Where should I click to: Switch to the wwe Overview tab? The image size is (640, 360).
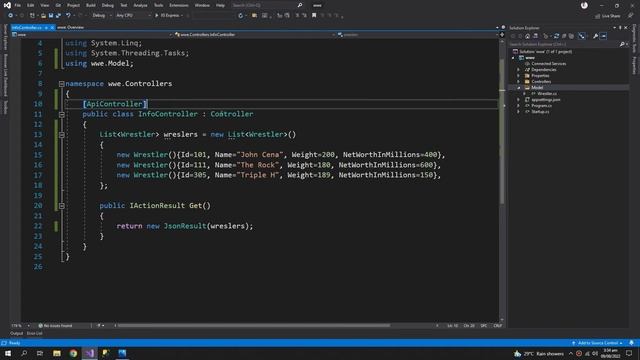[70, 27]
